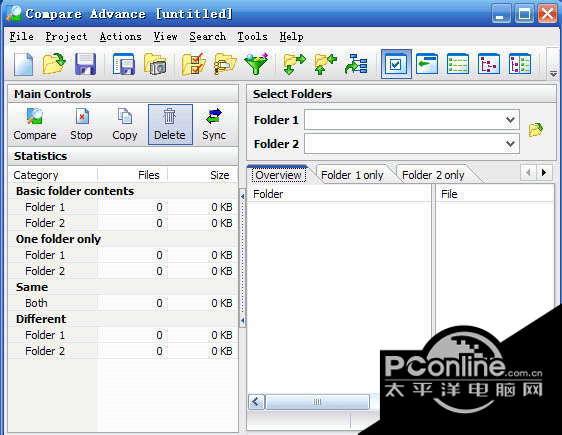This screenshot has height=435, width=562.
Task: Click the horizontal scrollbar thumb
Action: pos(318,402)
